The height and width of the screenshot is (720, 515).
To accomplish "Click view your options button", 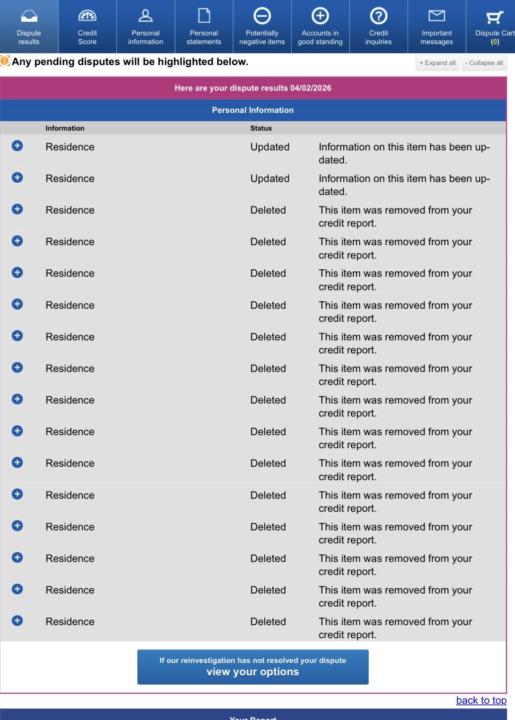I will [253, 667].
